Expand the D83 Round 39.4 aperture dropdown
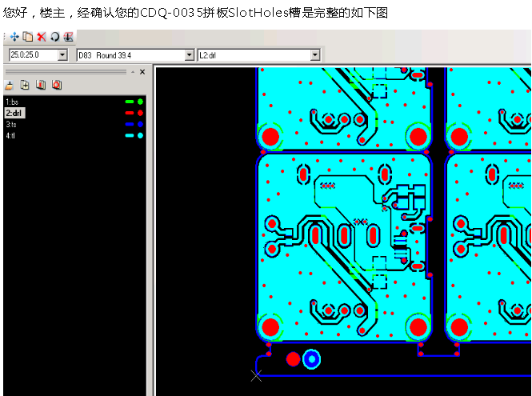The height and width of the screenshot is (396, 532). [190, 55]
